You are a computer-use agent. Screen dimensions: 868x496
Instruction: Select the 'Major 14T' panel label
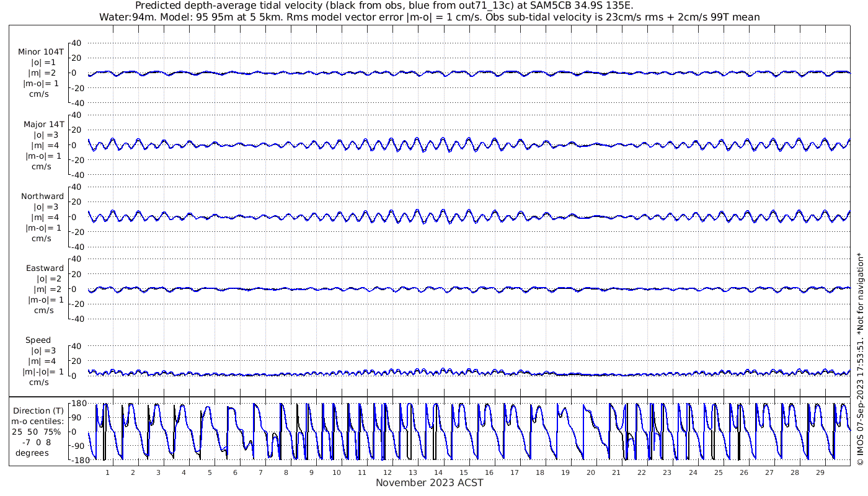[x=43, y=125]
